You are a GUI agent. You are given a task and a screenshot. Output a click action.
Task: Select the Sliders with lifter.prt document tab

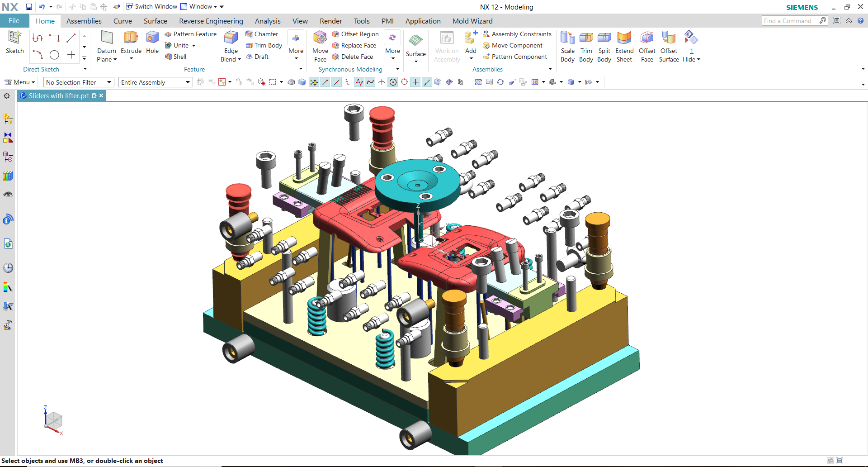point(62,96)
